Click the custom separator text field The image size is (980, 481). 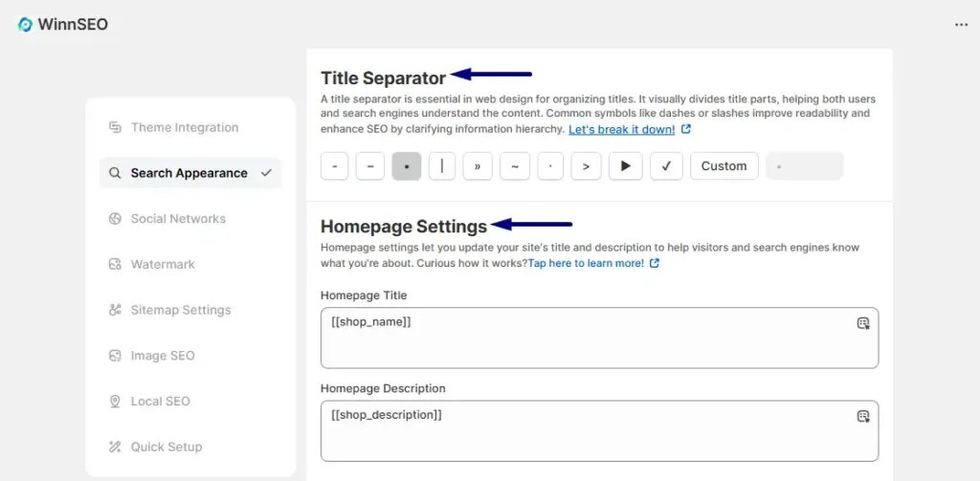tap(805, 166)
